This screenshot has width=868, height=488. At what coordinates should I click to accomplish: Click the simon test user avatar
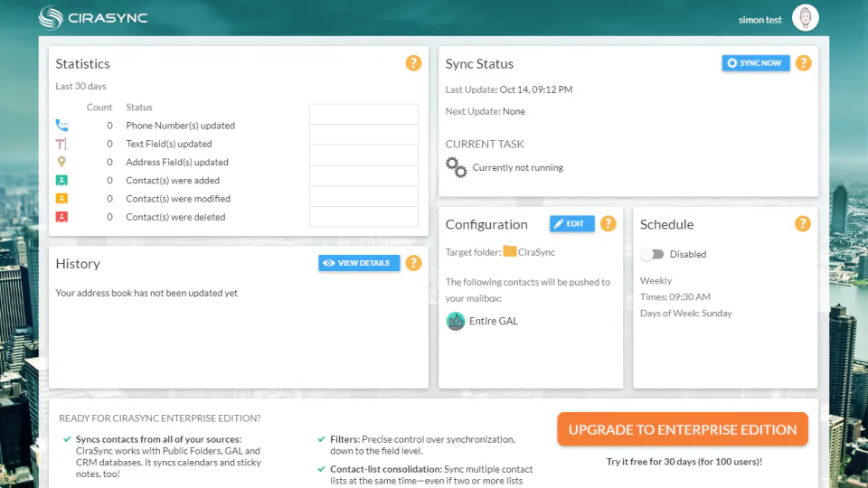click(805, 18)
